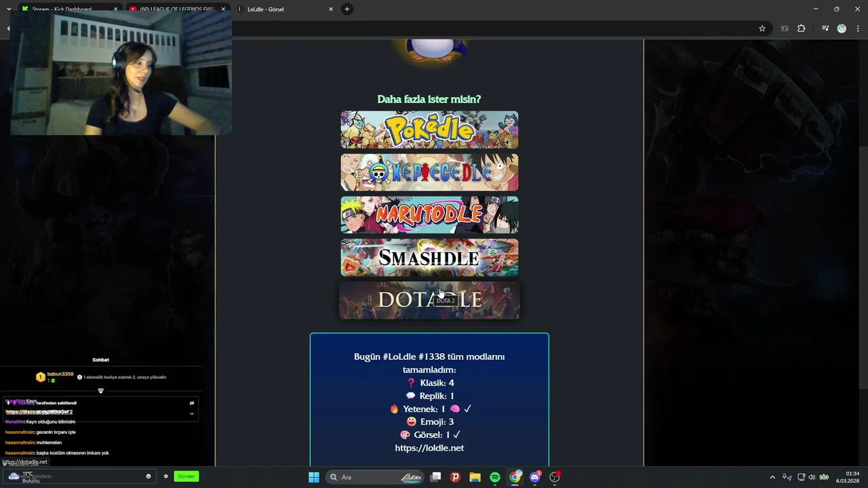868x488 pixels.
Task: Open the media controls icon in toolbar
Action: tap(825, 28)
